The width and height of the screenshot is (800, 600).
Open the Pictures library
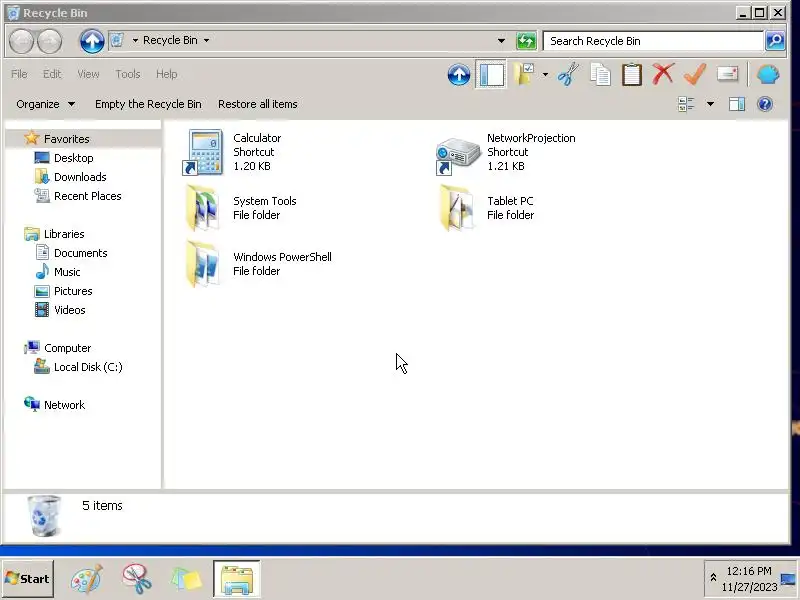pos(73,291)
